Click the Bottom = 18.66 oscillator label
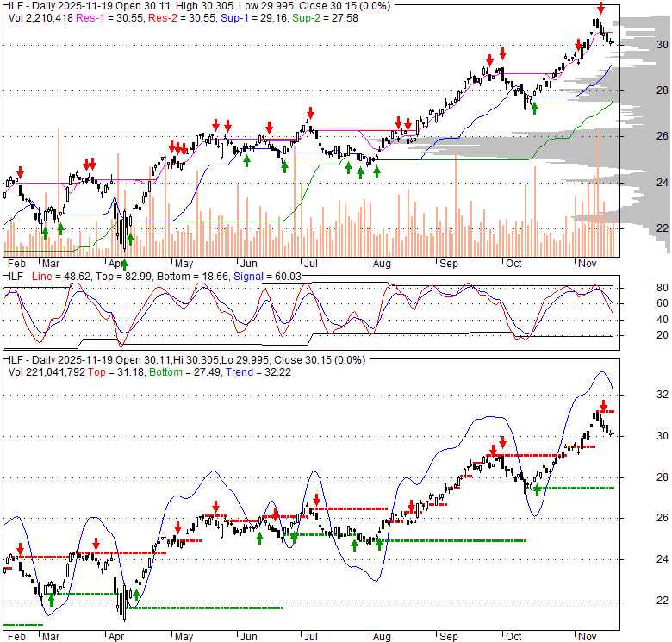 tap(193, 277)
